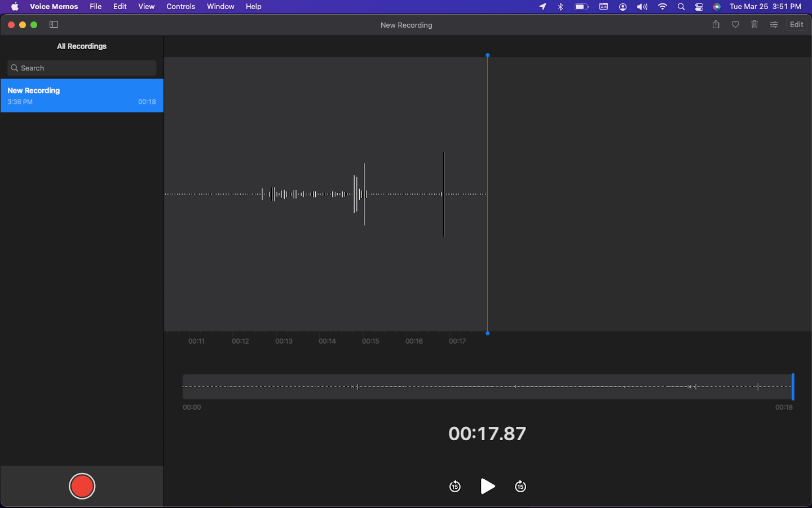Screen dimensions: 812x508
Task: Open playback settings options
Action: click(x=774, y=24)
